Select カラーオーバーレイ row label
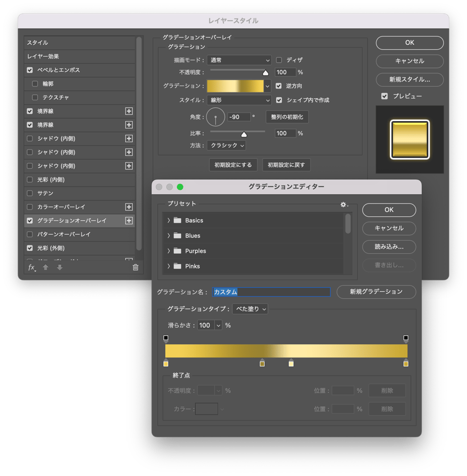Screen dimensions: 467x476 [x=61, y=207]
